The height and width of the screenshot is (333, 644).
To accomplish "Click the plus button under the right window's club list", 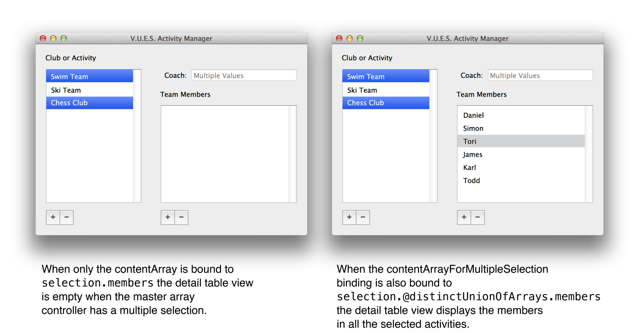I will pyautogui.click(x=349, y=218).
